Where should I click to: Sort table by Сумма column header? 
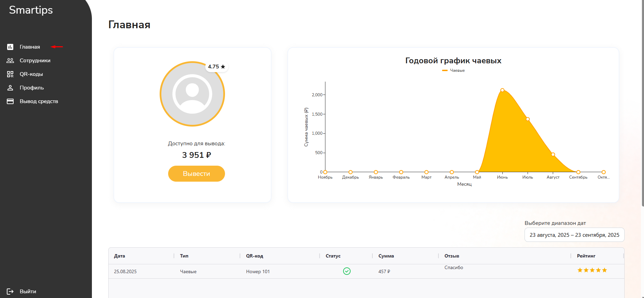pyautogui.click(x=386, y=256)
